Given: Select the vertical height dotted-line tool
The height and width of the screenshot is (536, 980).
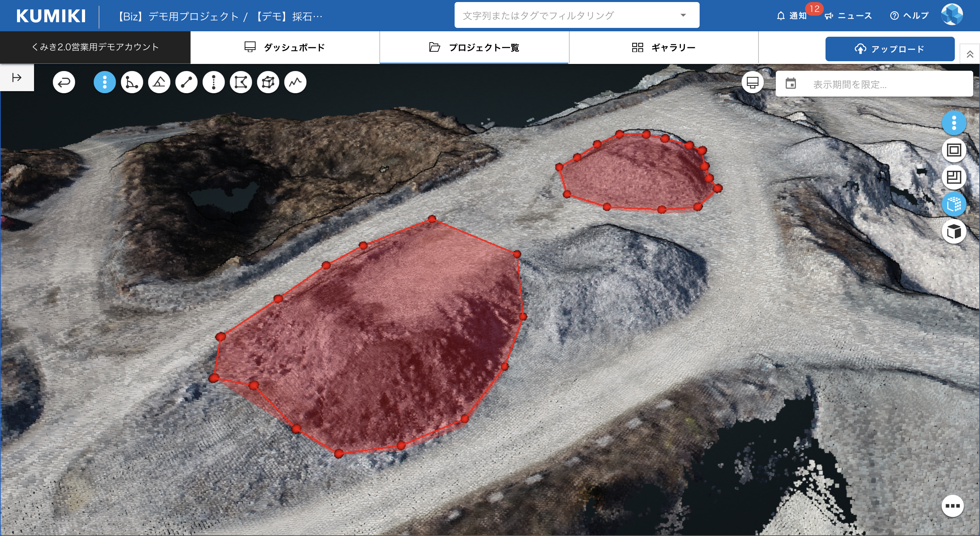Looking at the screenshot, I should coord(213,82).
